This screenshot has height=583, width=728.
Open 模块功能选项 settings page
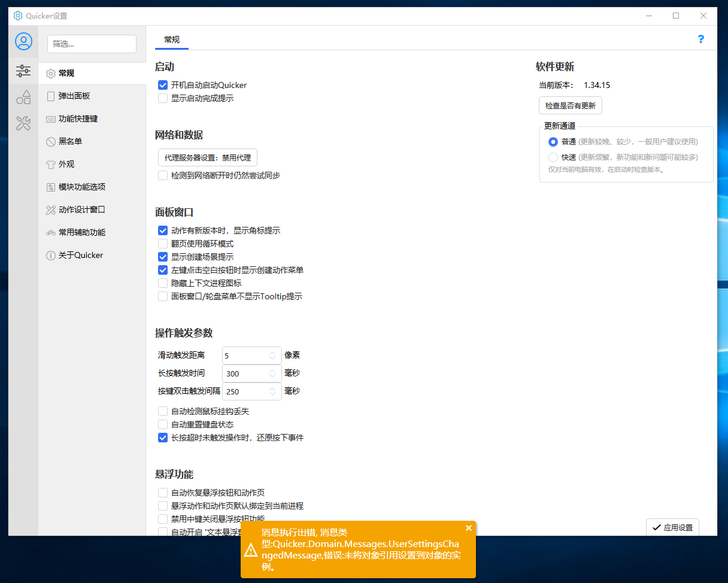click(92, 187)
